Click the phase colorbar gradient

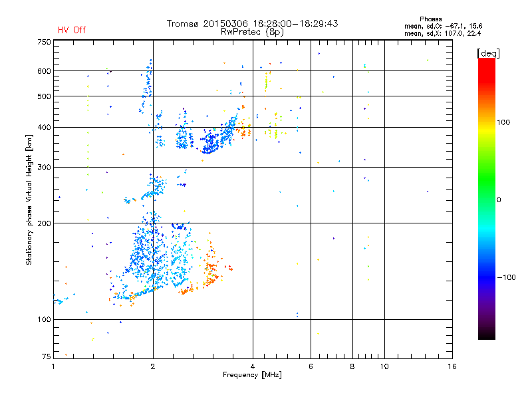pos(487,198)
